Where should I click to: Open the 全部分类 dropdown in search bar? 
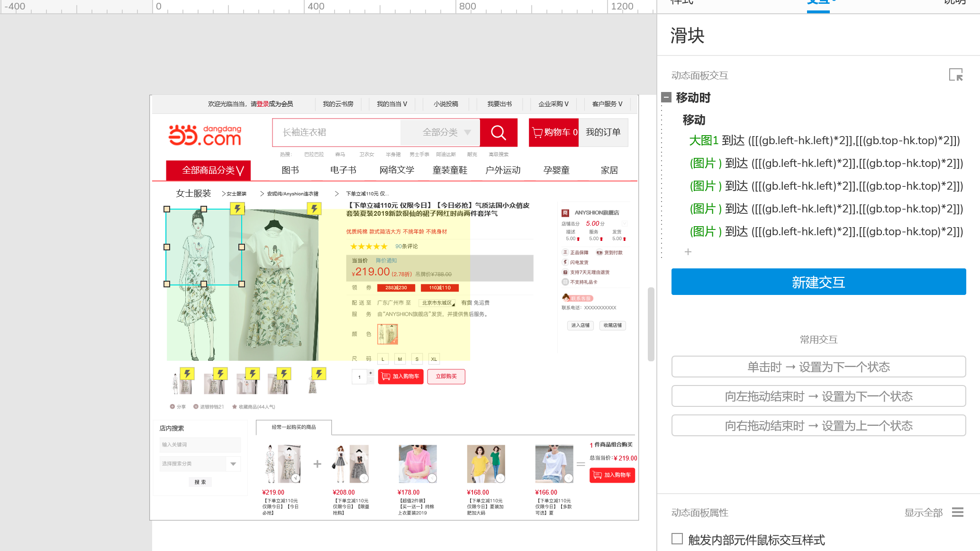446,132
